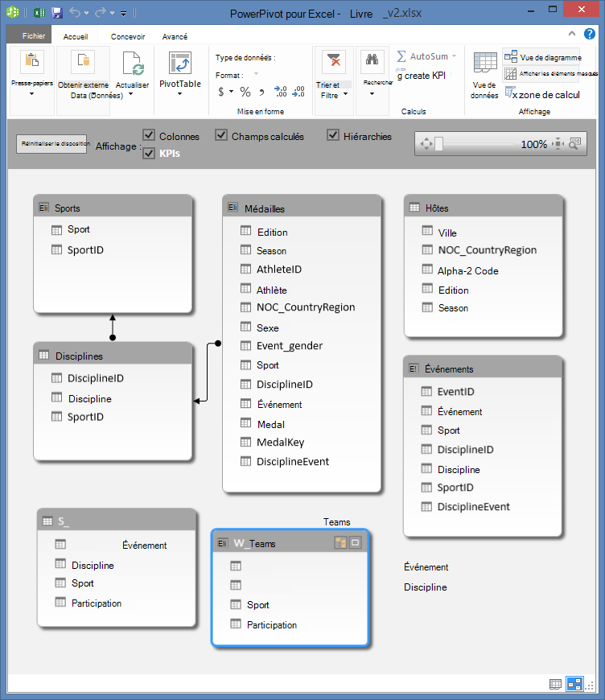This screenshot has width=605, height=700.
Task: Click the zoom magnifier icon in diagram bar
Action: [x=574, y=143]
